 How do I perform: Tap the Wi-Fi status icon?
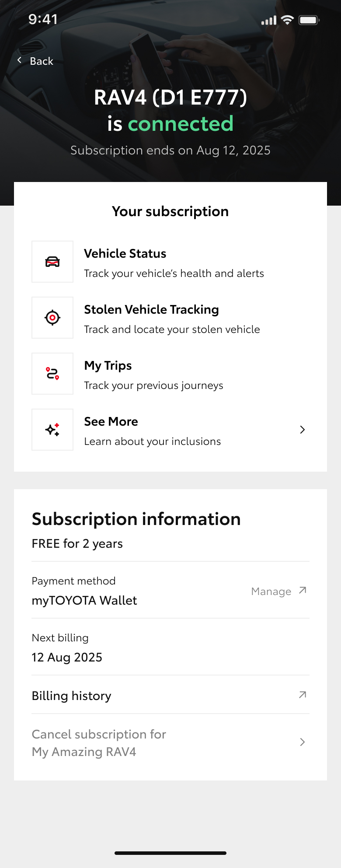click(x=287, y=20)
